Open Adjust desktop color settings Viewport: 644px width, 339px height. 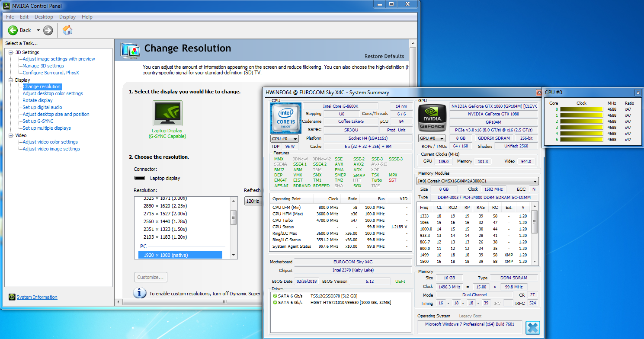click(x=53, y=93)
